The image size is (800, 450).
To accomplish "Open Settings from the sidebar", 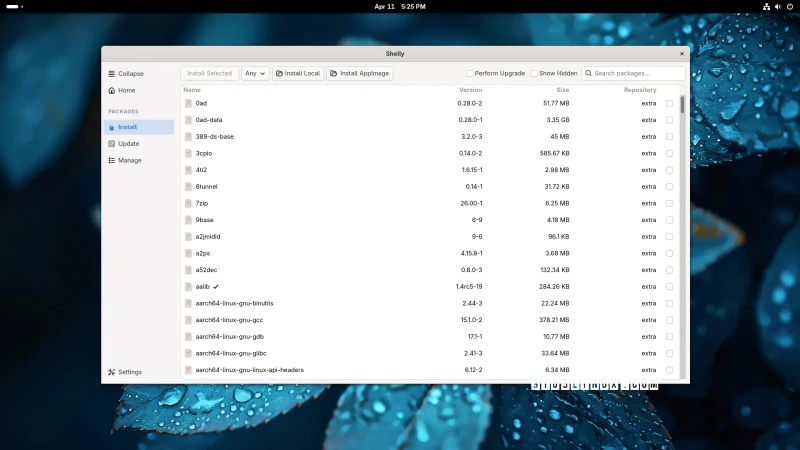I will coord(139,372).
